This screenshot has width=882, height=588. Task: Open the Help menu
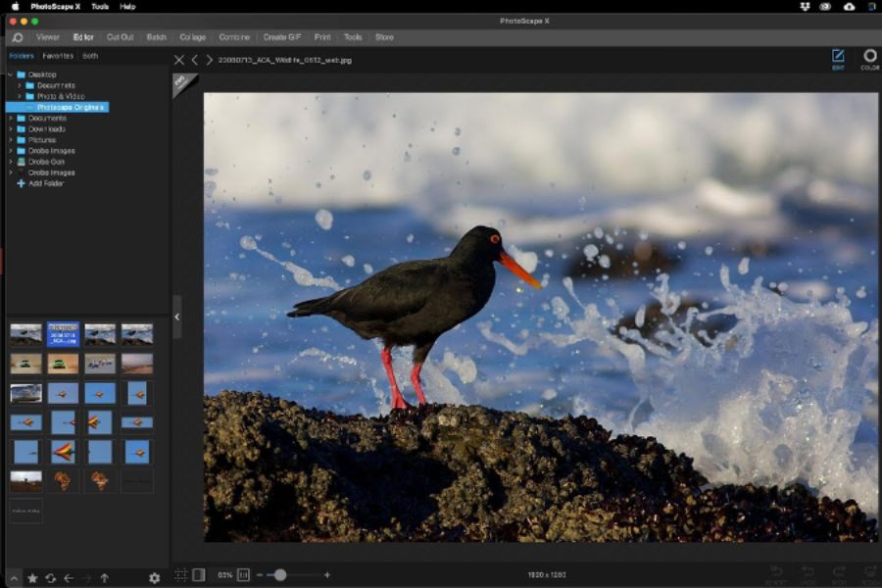[127, 7]
